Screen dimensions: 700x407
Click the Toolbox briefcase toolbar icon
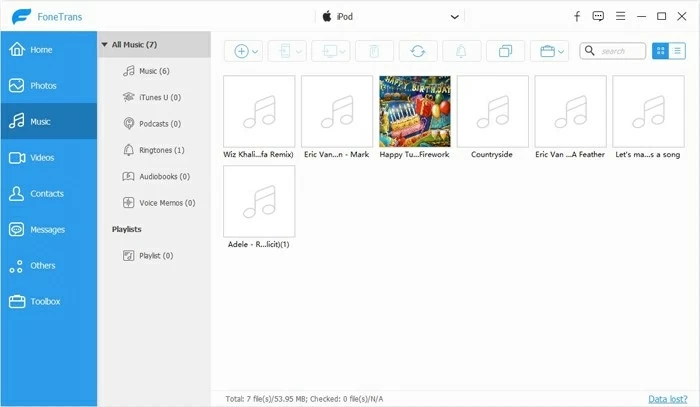click(547, 51)
